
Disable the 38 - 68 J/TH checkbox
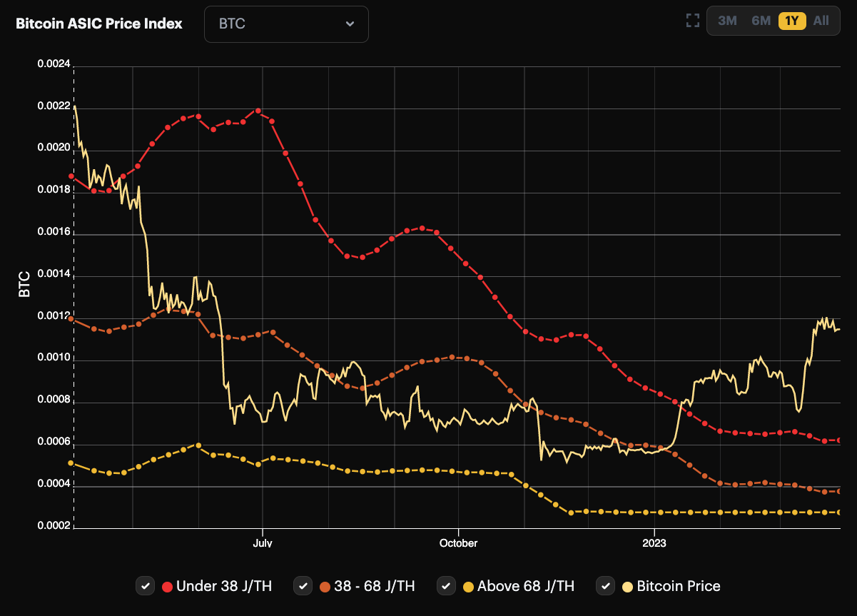(303, 585)
